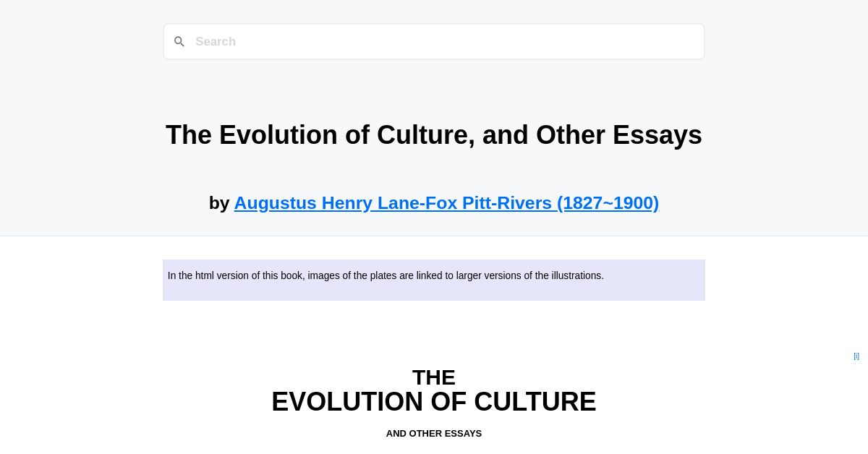
Task: Click the word 'by' before the author name
Action: (x=219, y=203)
